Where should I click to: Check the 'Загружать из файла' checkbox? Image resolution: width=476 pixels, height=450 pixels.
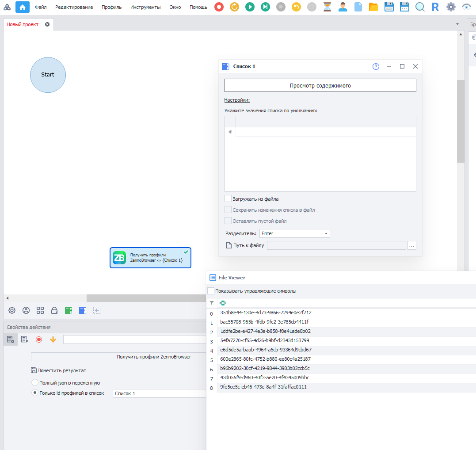tap(228, 199)
